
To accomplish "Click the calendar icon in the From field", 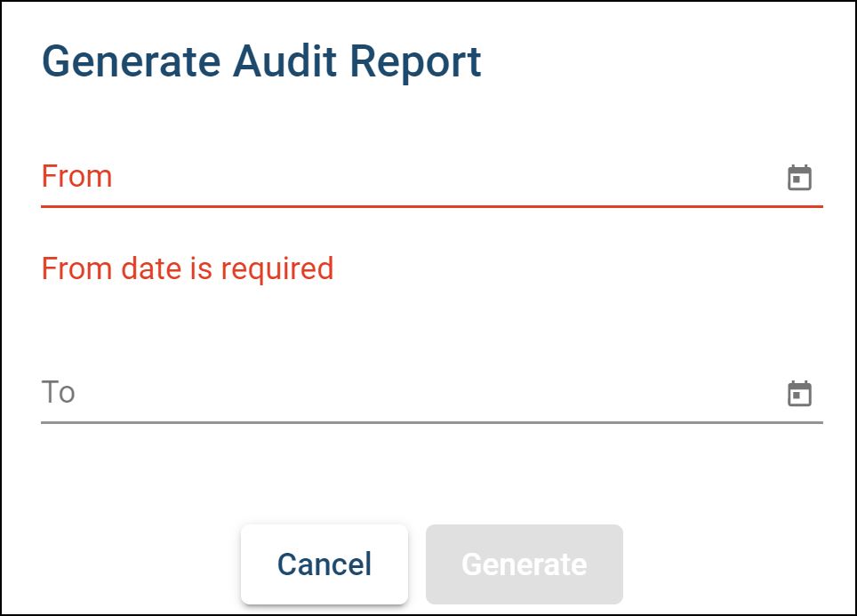I will coord(800,178).
